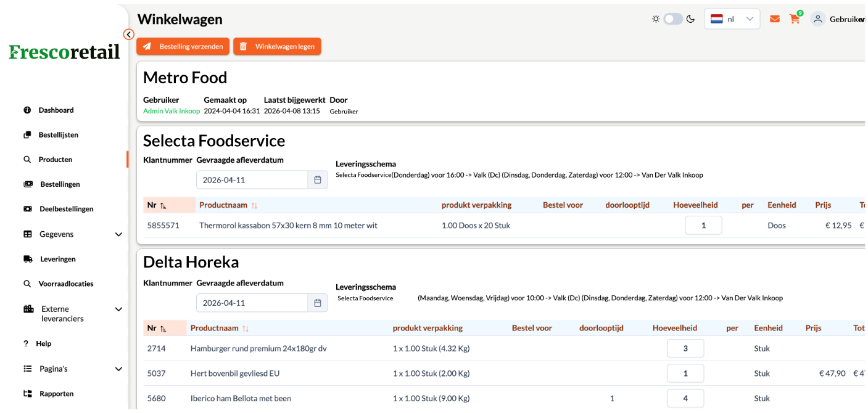Viewport: 868px width, 413px height.
Task: Open calendar picker for Delta Horeka date
Action: 318,303
